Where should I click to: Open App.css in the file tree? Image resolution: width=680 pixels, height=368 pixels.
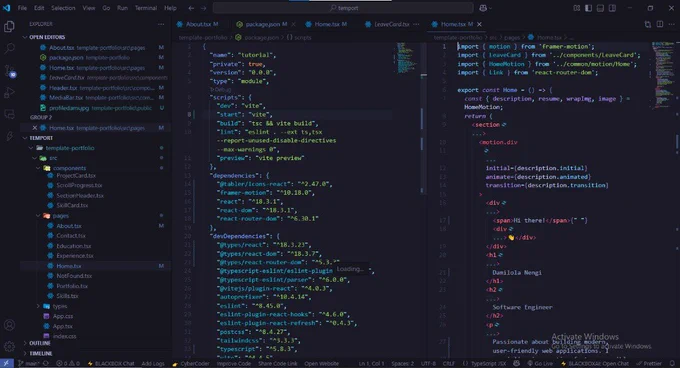(x=63, y=316)
